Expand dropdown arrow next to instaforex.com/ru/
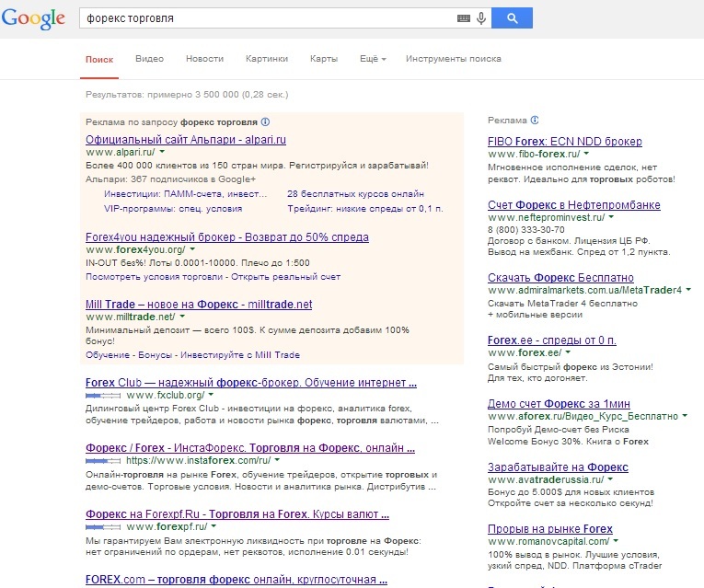 click(x=277, y=460)
